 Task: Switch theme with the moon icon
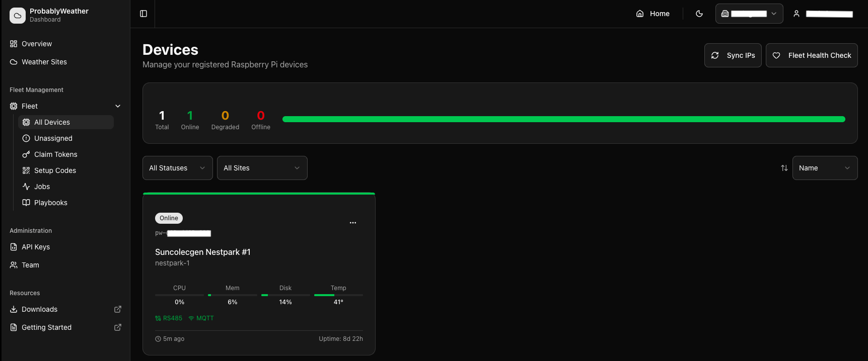699,14
